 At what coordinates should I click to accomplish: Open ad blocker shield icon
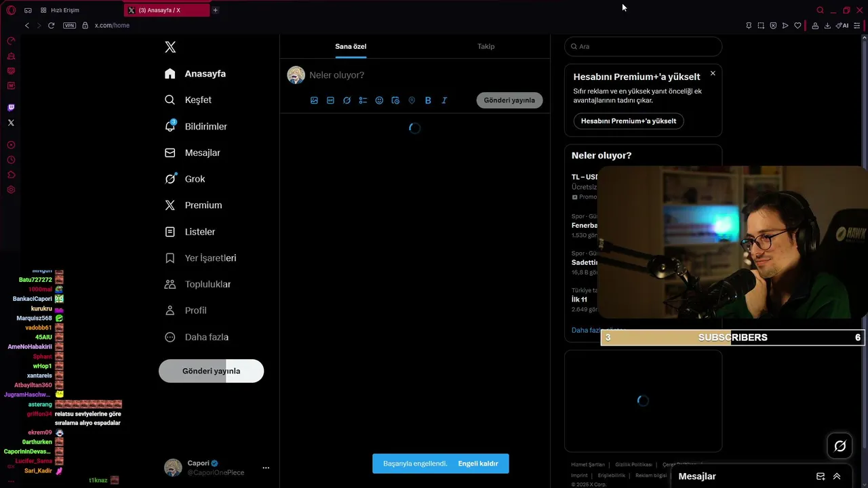(x=773, y=25)
